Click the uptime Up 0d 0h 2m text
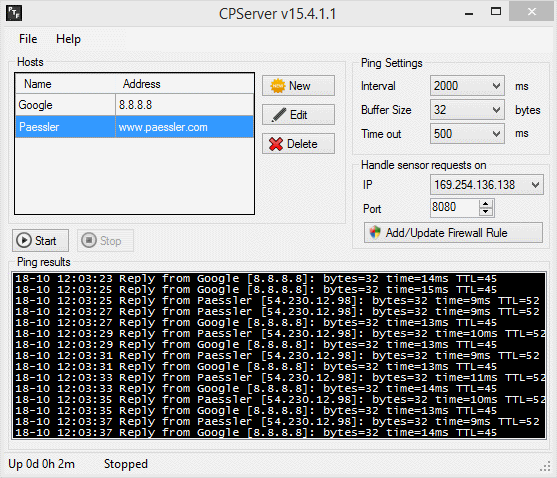The height and width of the screenshot is (478, 557). [x=42, y=464]
